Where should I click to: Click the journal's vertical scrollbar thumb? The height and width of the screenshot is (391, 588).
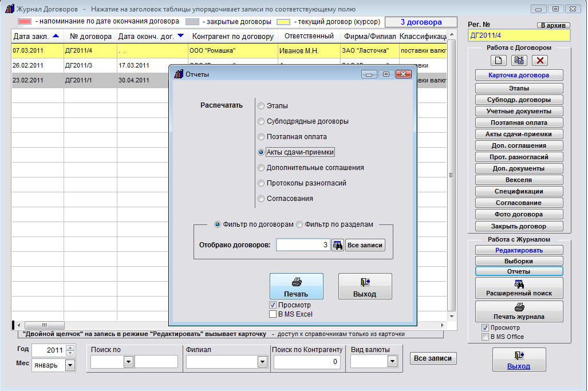tap(452, 175)
